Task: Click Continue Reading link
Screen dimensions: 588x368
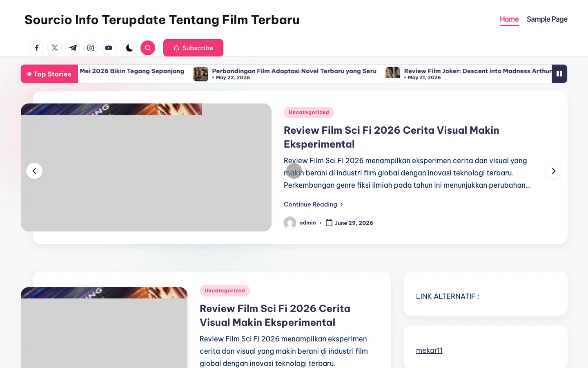Action: point(314,204)
